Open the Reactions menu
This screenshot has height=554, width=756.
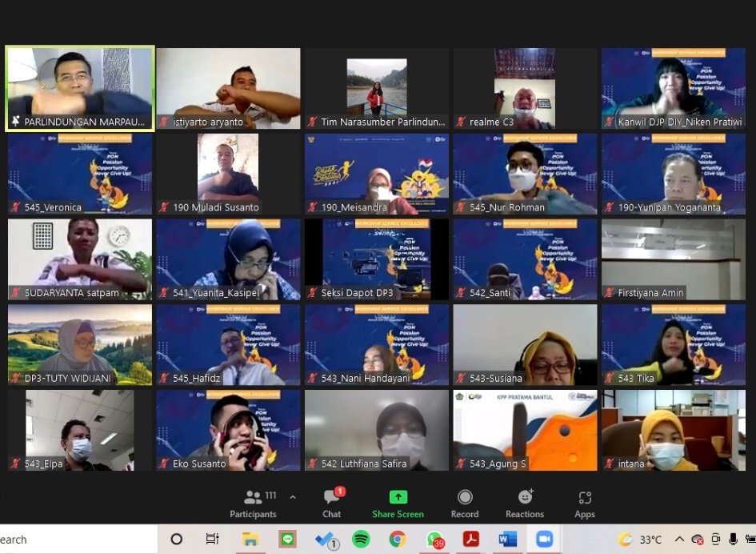pos(525,504)
